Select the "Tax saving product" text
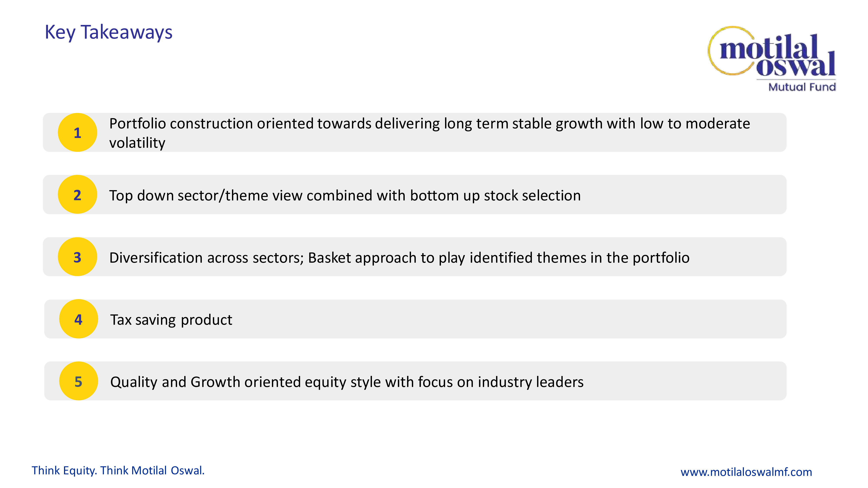Viewport: 868px width, 488px height. click(171, 320)
